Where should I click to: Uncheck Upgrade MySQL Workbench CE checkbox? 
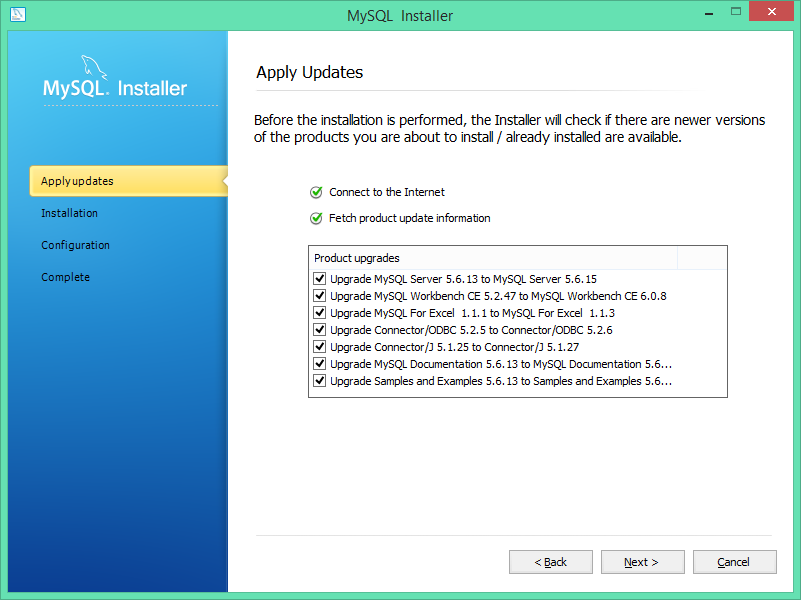(320, 296)
